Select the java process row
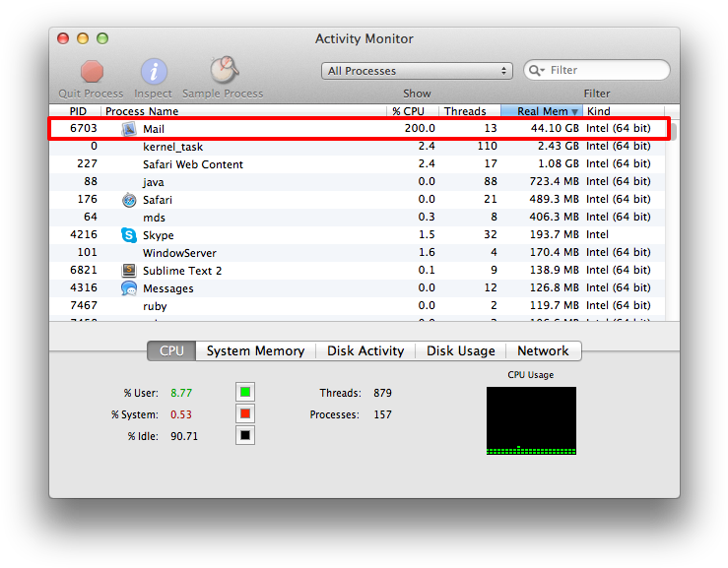 [357, 182]
